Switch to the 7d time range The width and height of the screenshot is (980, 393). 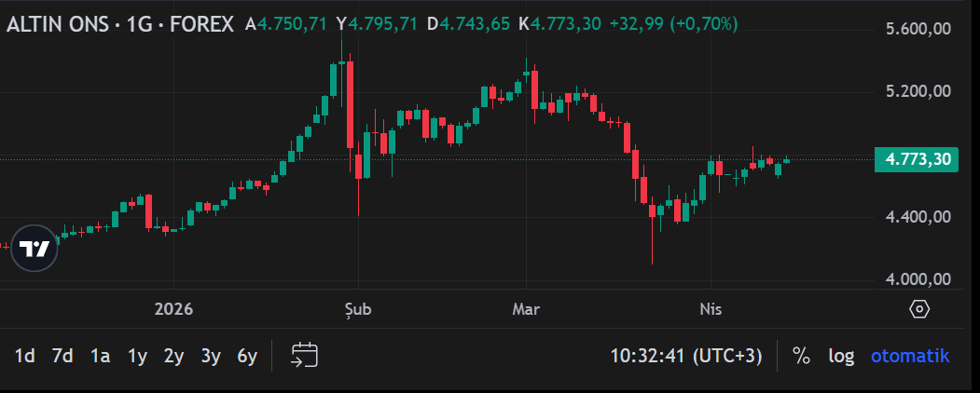click(62, 356)
